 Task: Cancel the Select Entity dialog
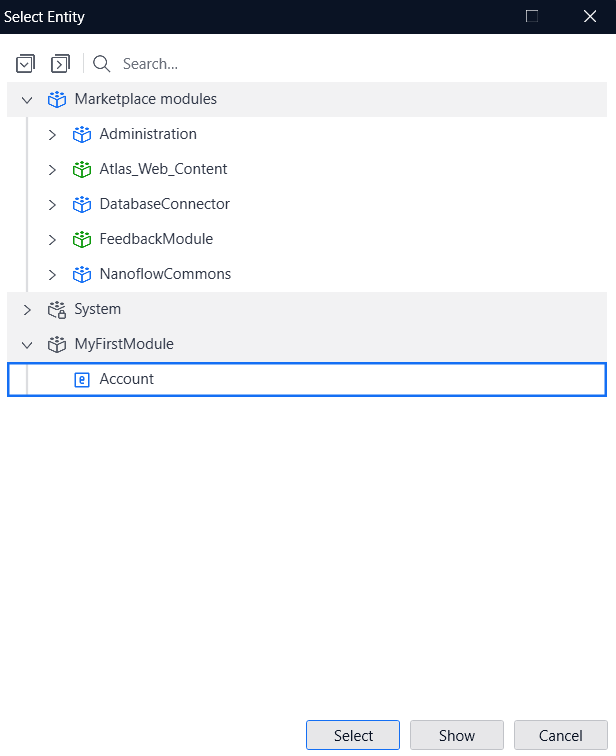pyautogui.click(x=560, y=735)
